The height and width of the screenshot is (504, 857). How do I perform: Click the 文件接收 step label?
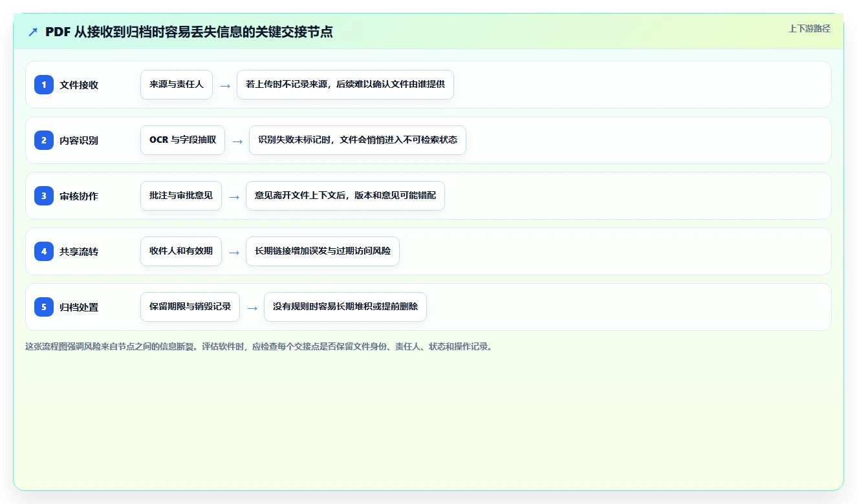coord(79,85)
